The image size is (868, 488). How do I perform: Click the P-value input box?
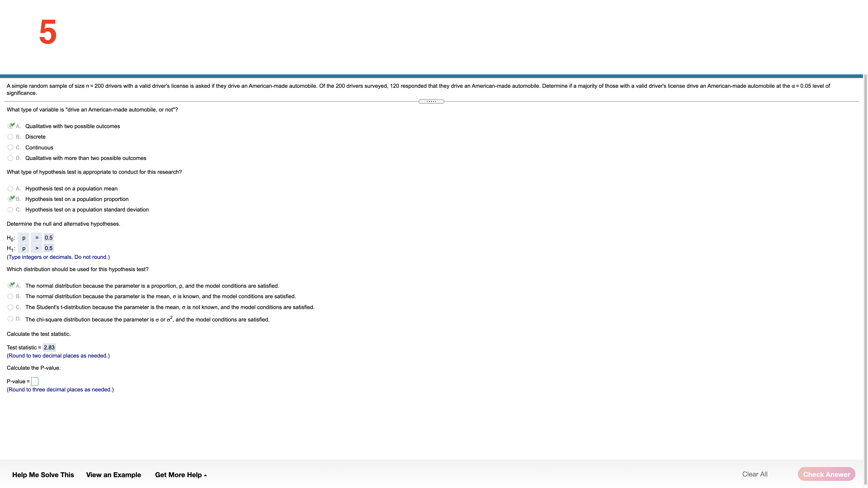(x=35, y=381)
